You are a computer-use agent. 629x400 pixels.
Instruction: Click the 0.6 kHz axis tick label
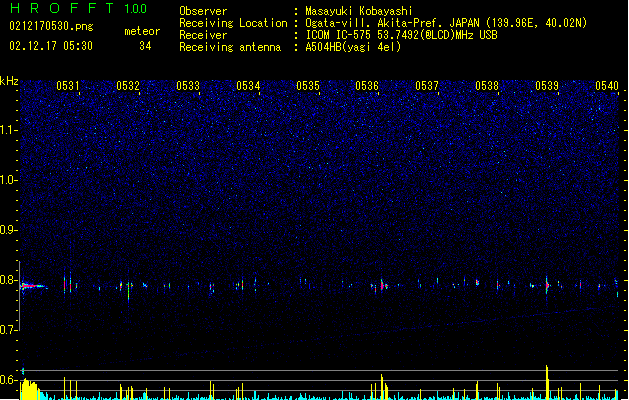(x=8, y=380)
